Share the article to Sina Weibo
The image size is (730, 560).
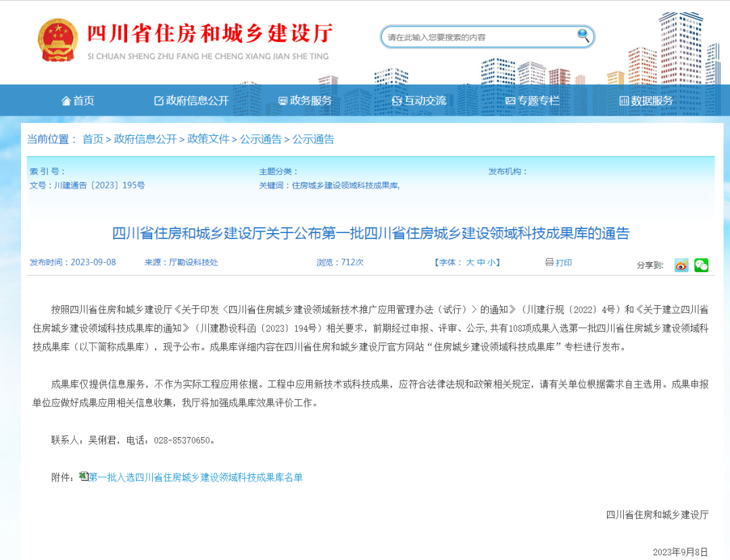[683, 265]
